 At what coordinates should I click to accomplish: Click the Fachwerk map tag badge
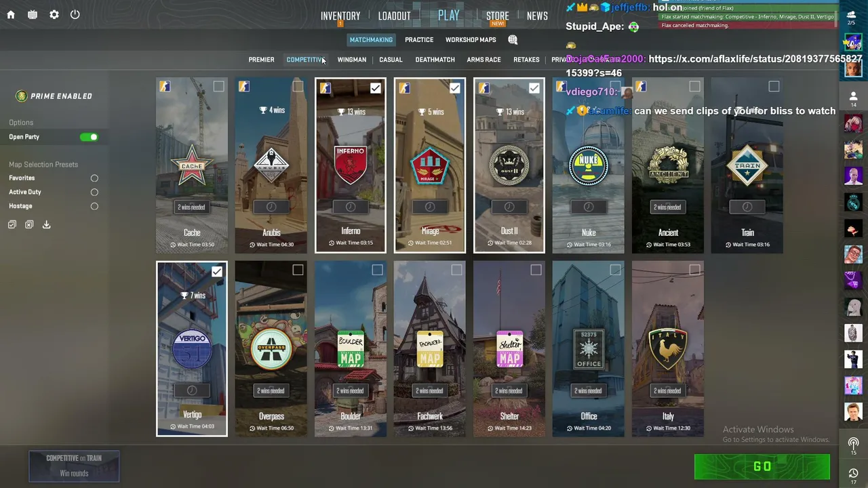[x=430, y=349]
